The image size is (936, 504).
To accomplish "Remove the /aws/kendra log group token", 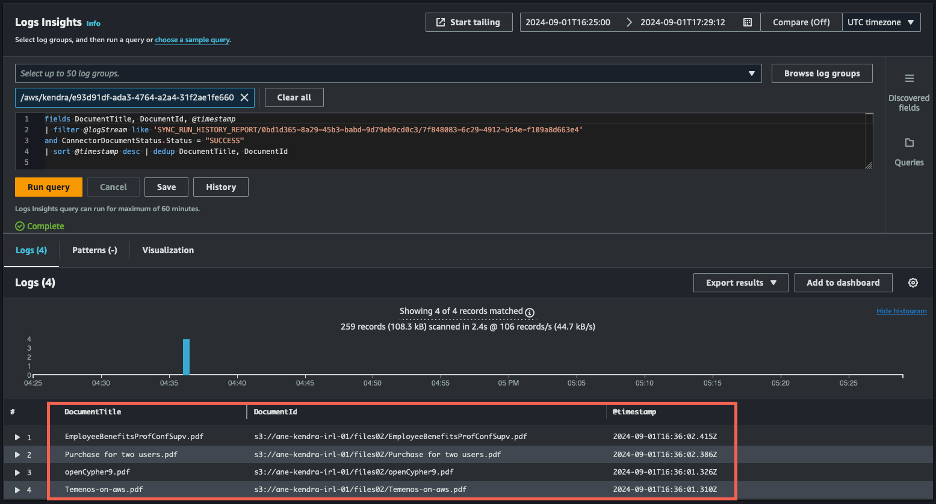I will (246, 97).
